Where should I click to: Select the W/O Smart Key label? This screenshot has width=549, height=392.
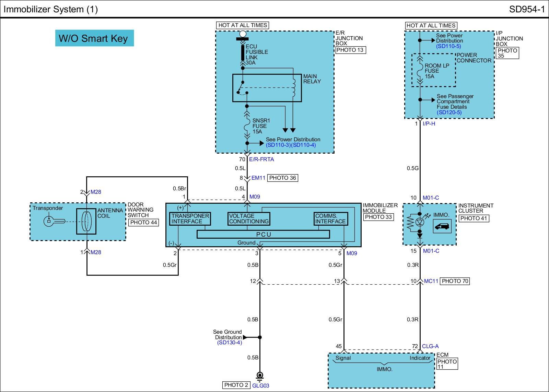(94, 38)
